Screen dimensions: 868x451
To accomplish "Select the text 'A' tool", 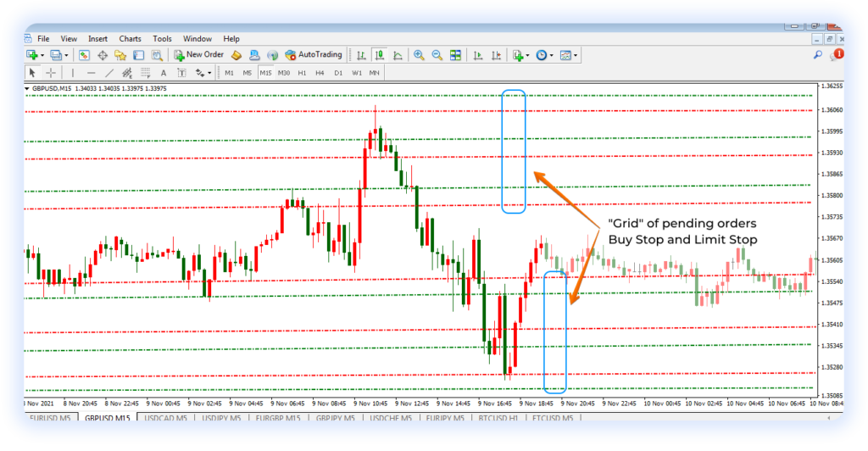I will (164, 73).
